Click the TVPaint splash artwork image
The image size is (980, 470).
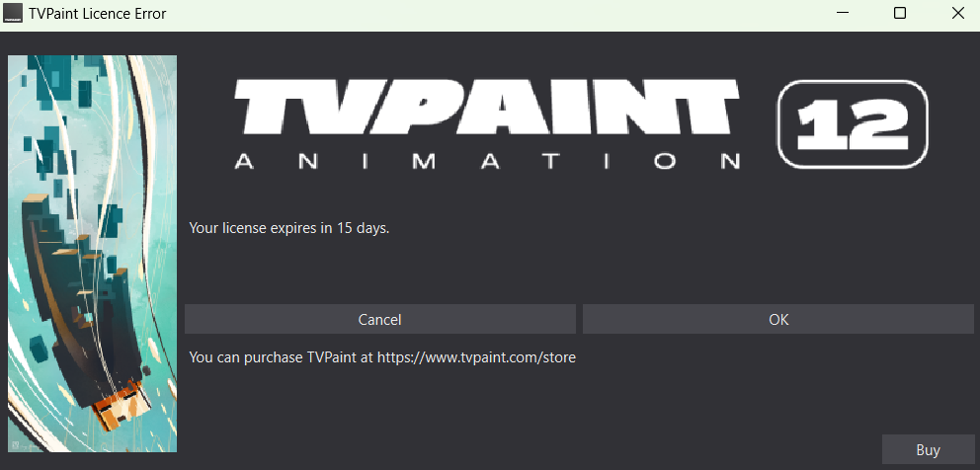(93, 253)
